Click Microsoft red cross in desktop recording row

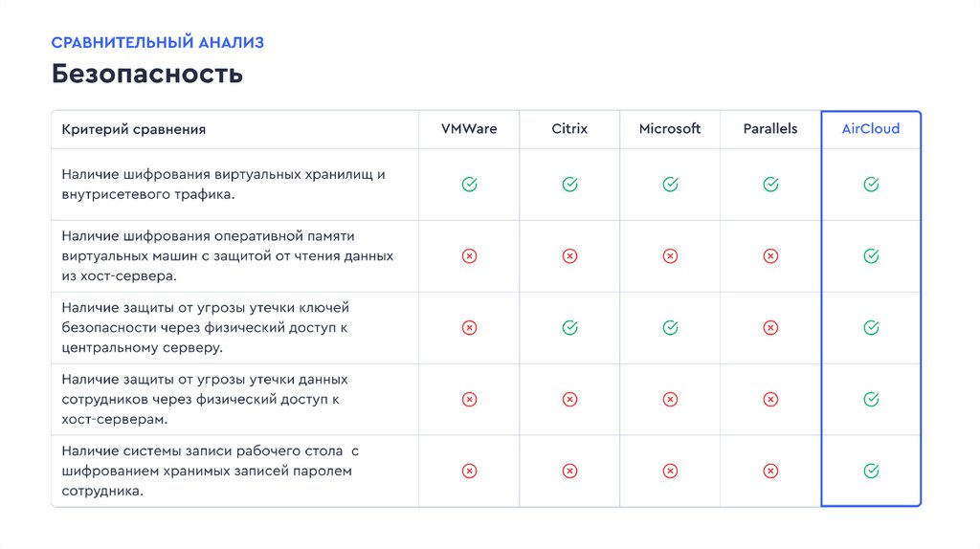tap(670, 471)
